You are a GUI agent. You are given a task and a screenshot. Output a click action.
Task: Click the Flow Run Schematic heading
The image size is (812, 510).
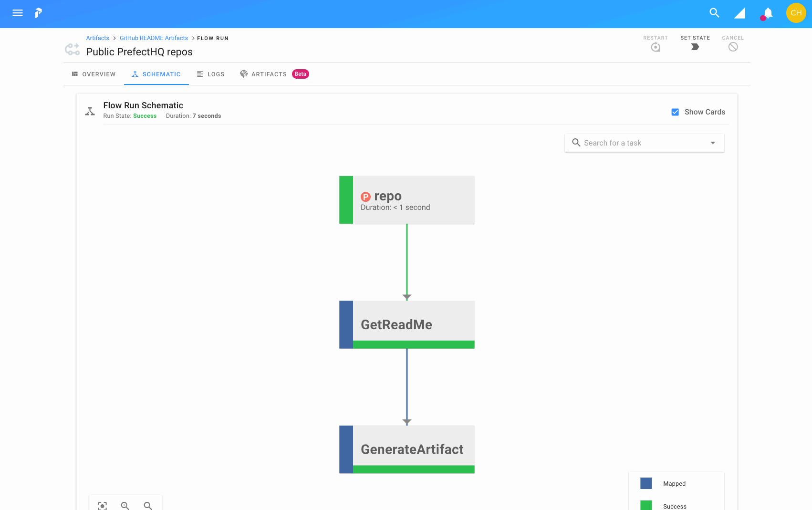point(143,105)
